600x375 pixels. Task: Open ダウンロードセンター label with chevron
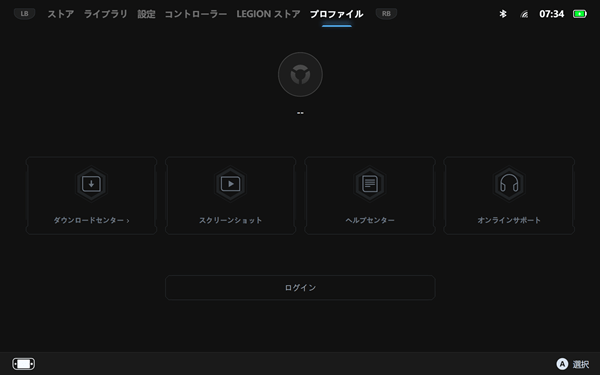point(91,220)
